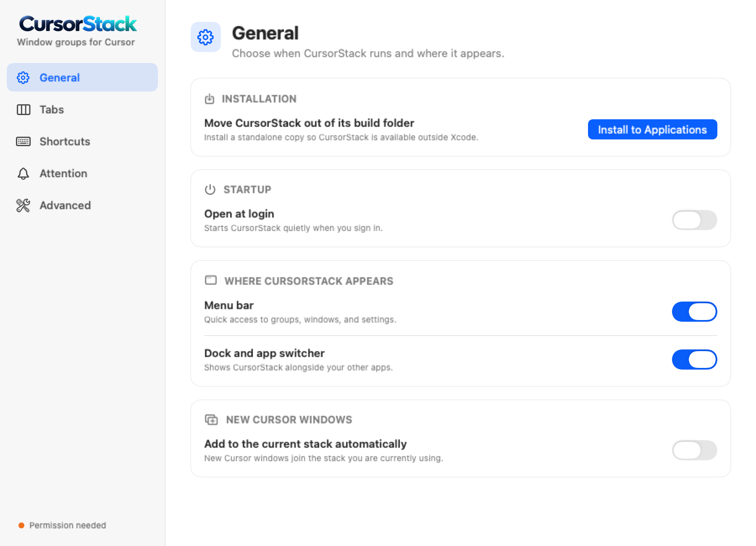Click the Shortcuts keyboard icon
Image resolution: width=756 pixels, height=546 pixels.
tap(24, 142)
